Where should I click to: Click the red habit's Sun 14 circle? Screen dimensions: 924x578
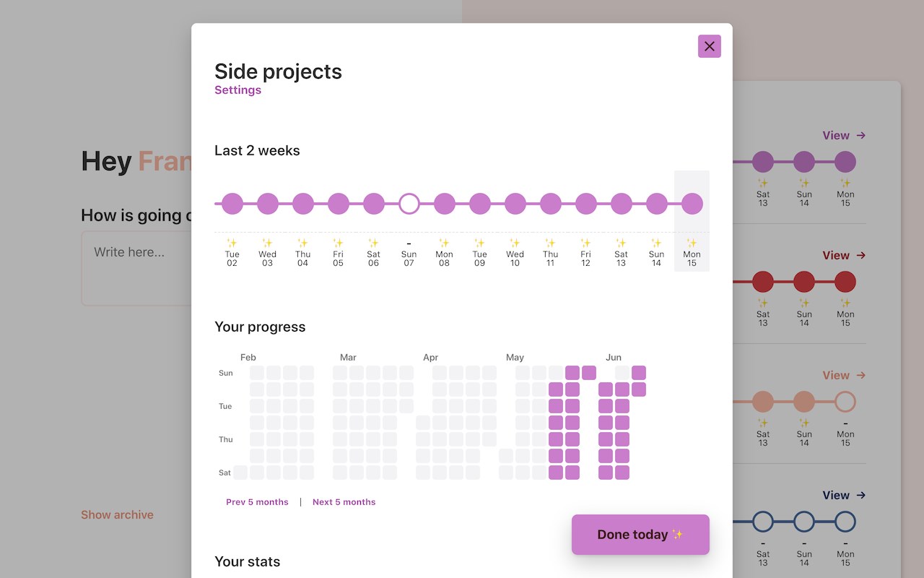[804, 282]
